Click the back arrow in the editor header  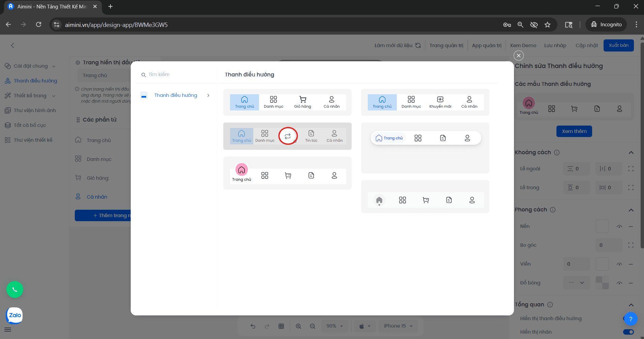point(12,45)
